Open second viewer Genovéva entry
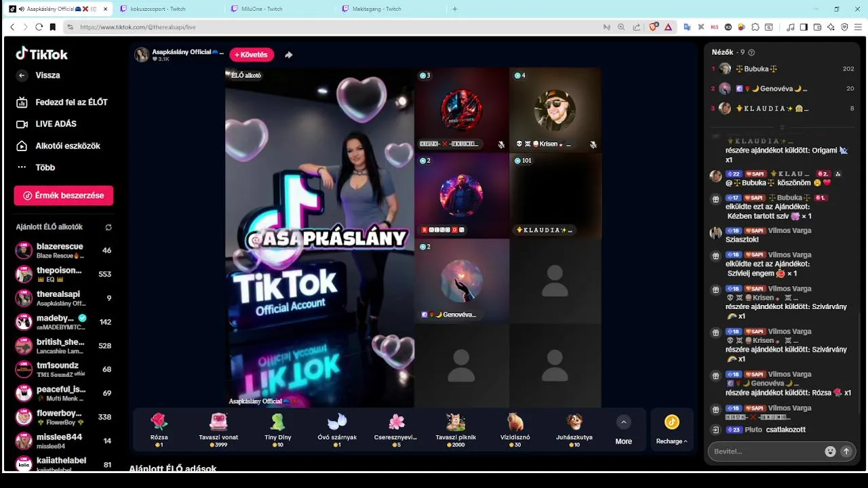 782,88
